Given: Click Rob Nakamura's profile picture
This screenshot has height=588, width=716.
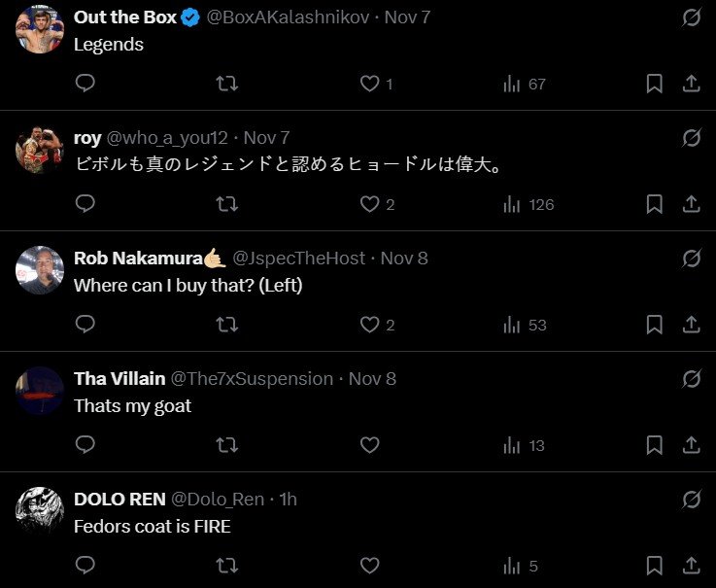Looking at the screenshot, I should pyautogui.click(x=40, y=269).
